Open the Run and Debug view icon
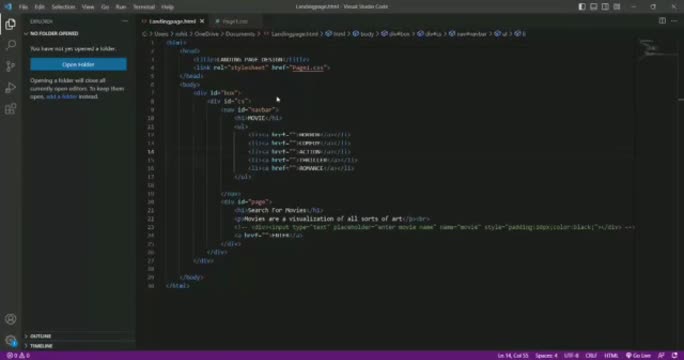 tap(10, 87)
